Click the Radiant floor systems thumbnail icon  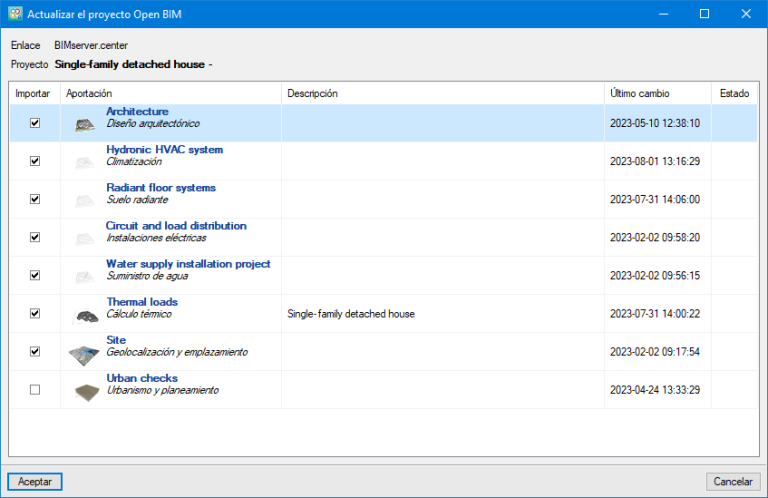pos(85,201)
